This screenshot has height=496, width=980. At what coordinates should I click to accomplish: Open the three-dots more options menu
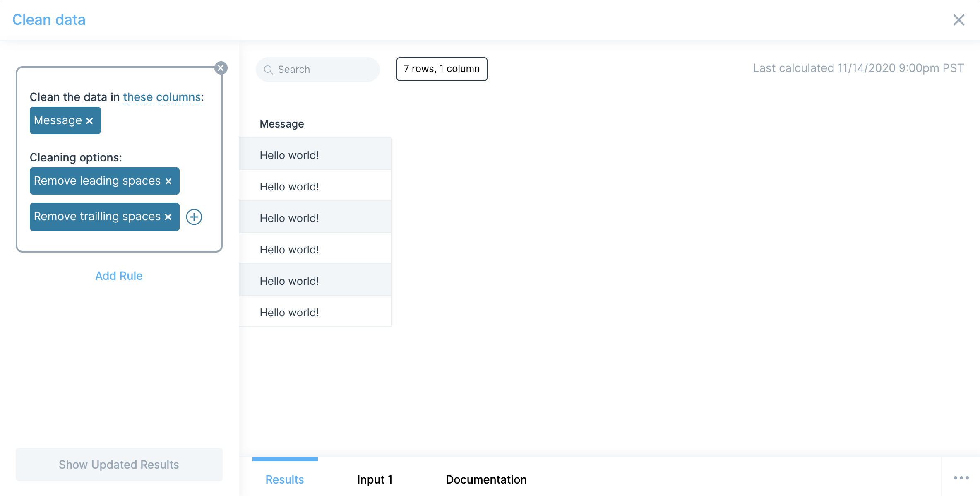tap(961, 478)
